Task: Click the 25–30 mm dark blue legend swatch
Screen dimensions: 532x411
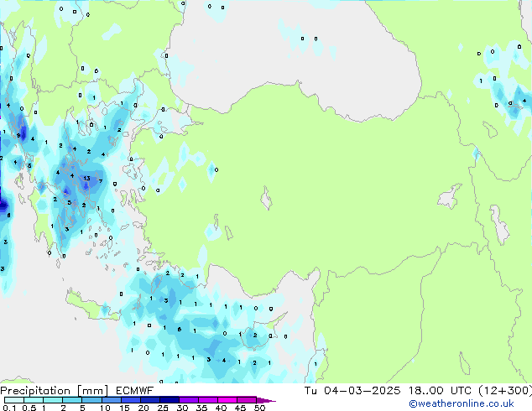Action: pos(170,400)
